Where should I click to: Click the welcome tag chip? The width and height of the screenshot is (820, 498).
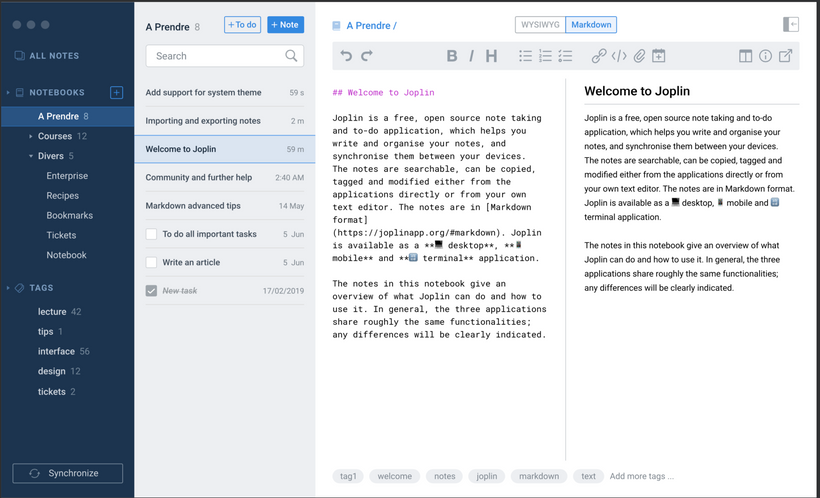click(x=394, y=476)
